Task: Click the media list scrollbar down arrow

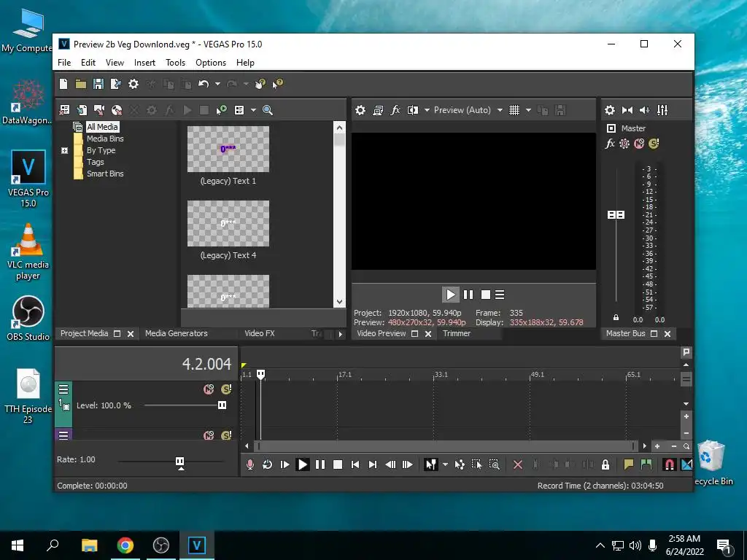Action: tap(339, 301)
